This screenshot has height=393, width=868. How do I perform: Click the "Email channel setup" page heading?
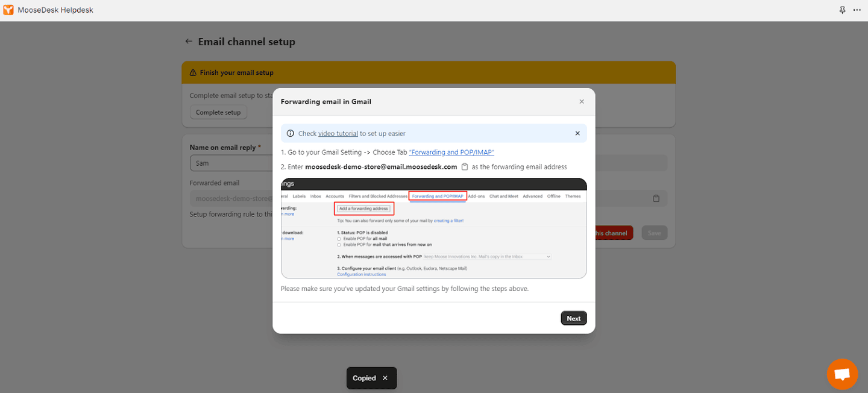(x=247, y=42)
